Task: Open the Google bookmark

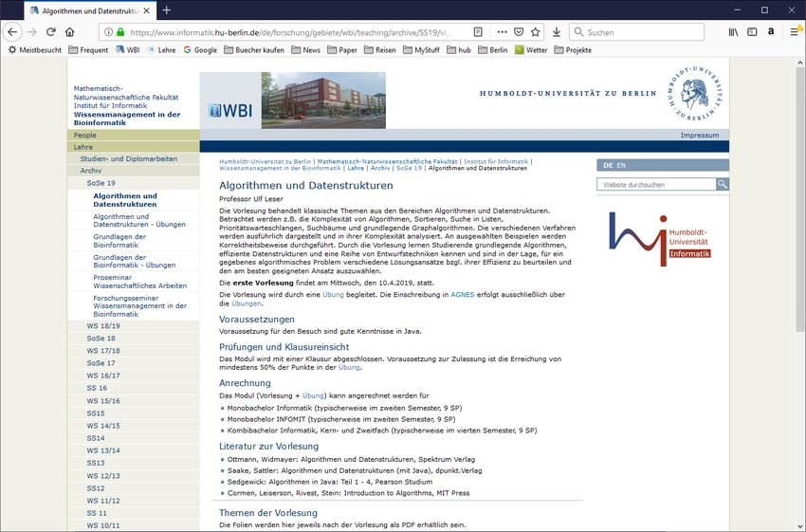Action: click(x=200, y=50)
